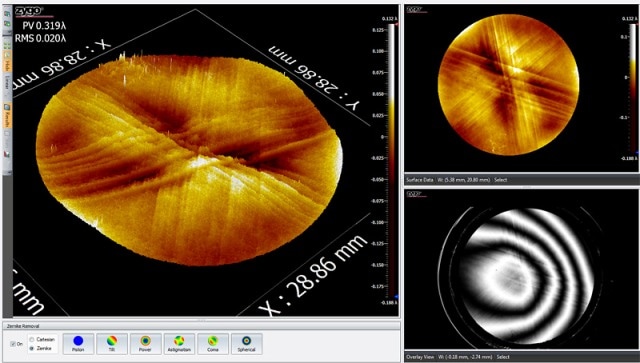Click the fringe pattern in Overlay View
The width and height of the screenshot is (640, 363).
coord(527,276)
